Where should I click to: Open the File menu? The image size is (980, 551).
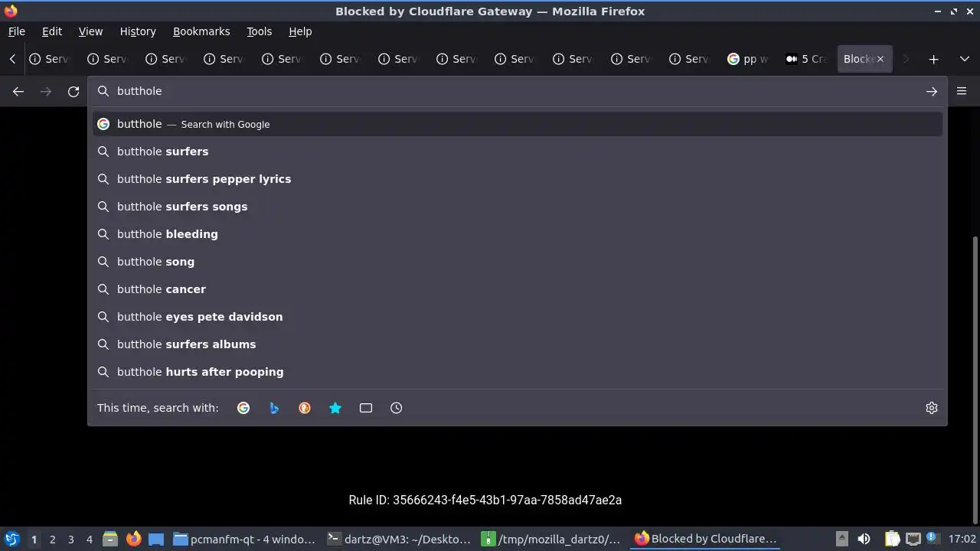click(16, 31)
